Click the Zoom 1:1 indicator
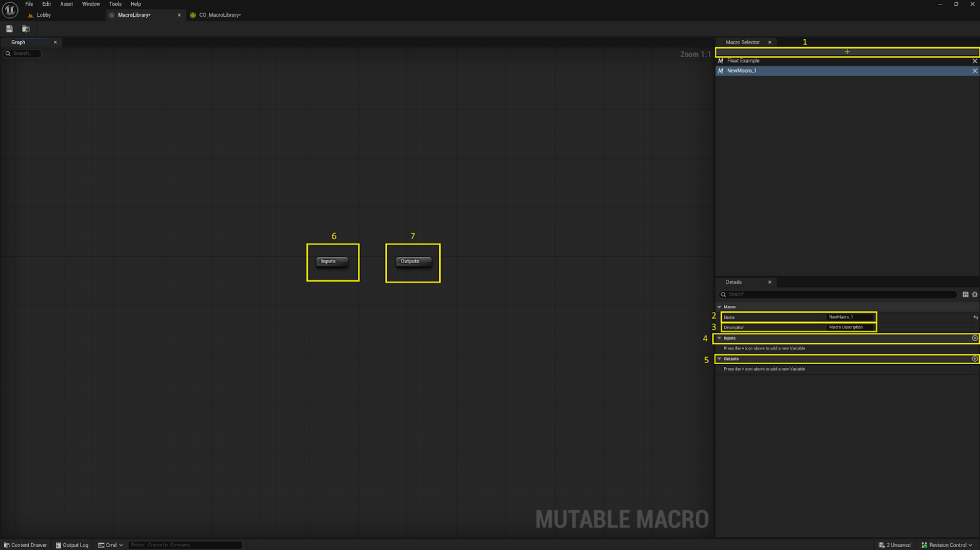The width and height of the screenshot is (980, 550). click(x=695, y=54)
